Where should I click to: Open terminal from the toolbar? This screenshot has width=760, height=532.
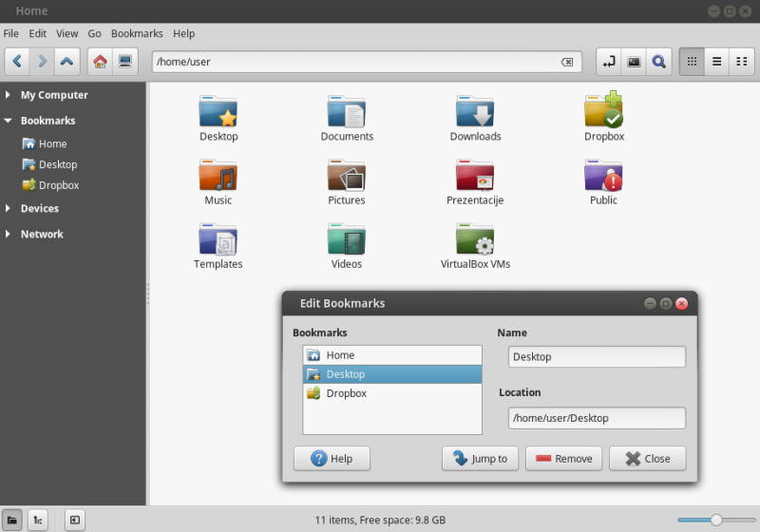click(634, 62)
